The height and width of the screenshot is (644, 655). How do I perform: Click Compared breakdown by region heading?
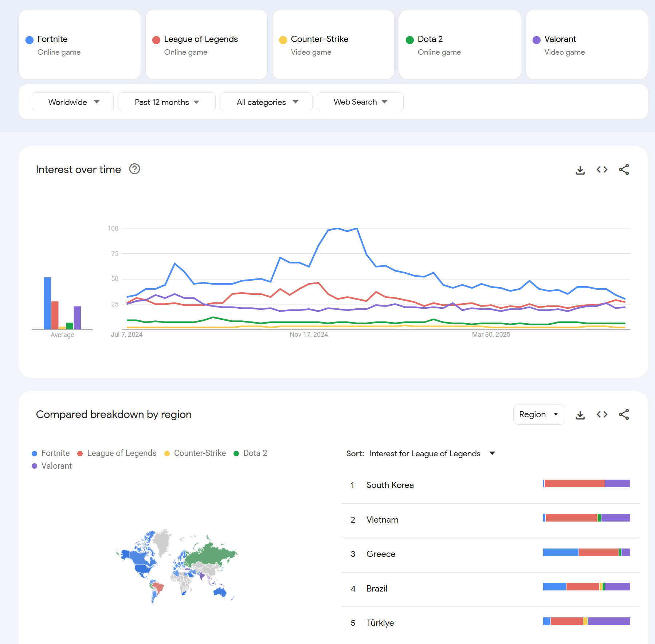click(114, 414)
